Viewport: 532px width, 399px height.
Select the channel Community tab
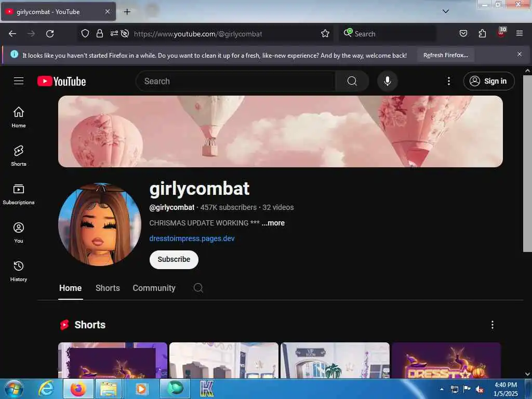pyautogui.click(x=154, y=288)
